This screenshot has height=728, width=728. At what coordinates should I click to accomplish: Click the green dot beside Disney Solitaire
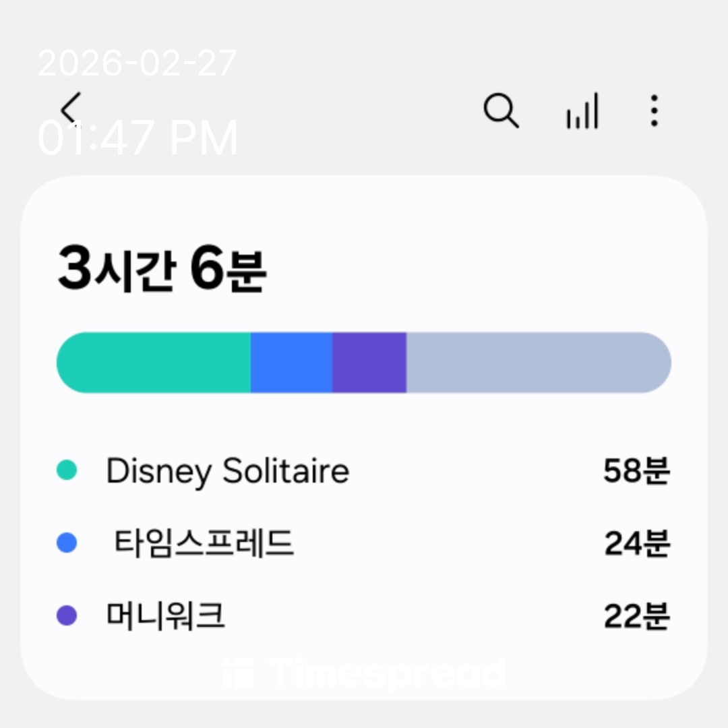(67, 470)
